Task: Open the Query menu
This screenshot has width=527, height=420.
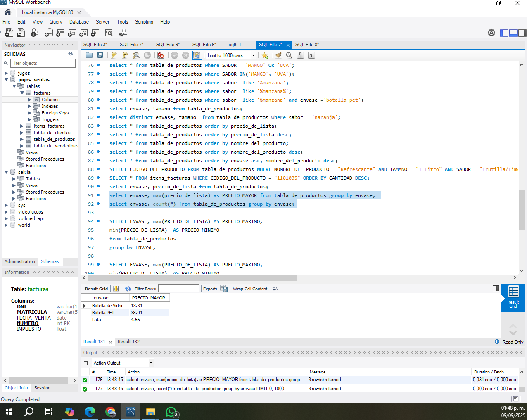Action: pyautogui.click(x=56, y=22)
